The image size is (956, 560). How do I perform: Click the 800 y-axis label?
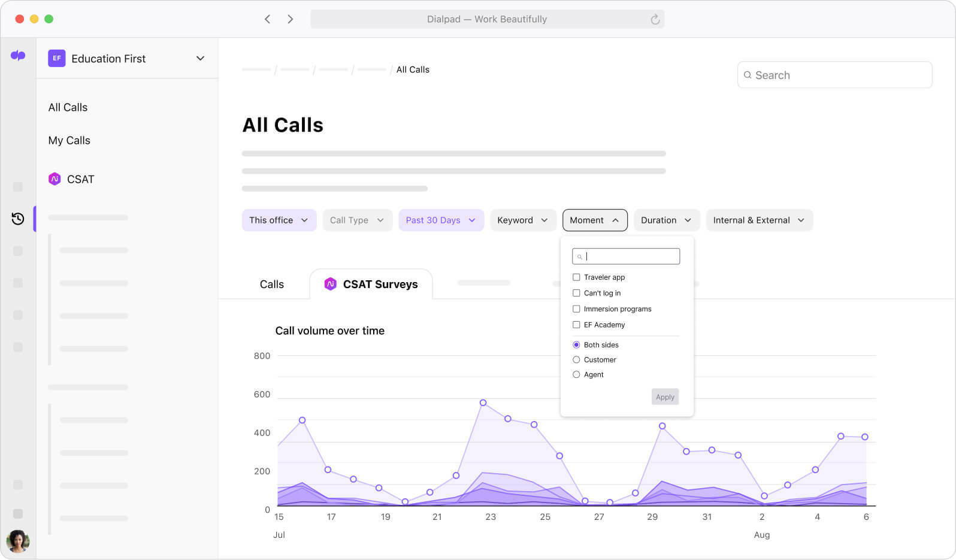[x=262, y=356]
